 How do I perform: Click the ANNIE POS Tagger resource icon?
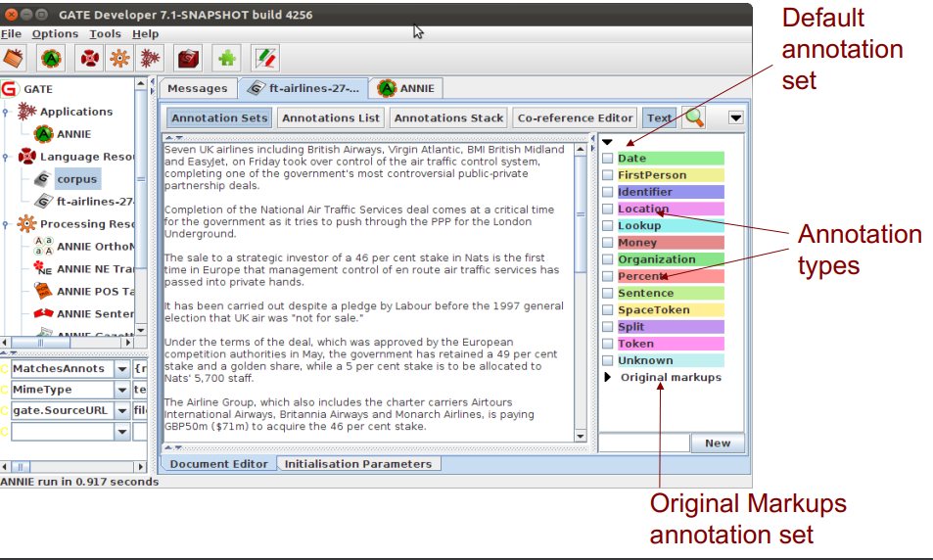point(43,291)
